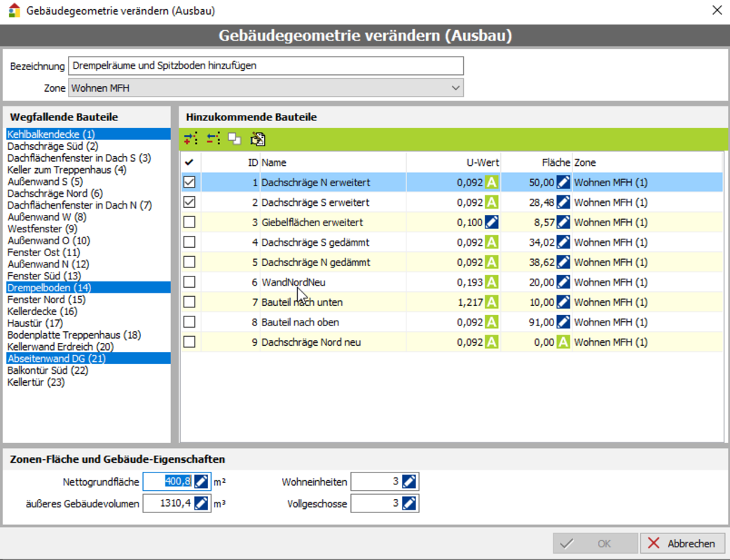This screenshot has width=730, height=560.
Task: Click the add component toolbar icon
Action: point(191,139)
